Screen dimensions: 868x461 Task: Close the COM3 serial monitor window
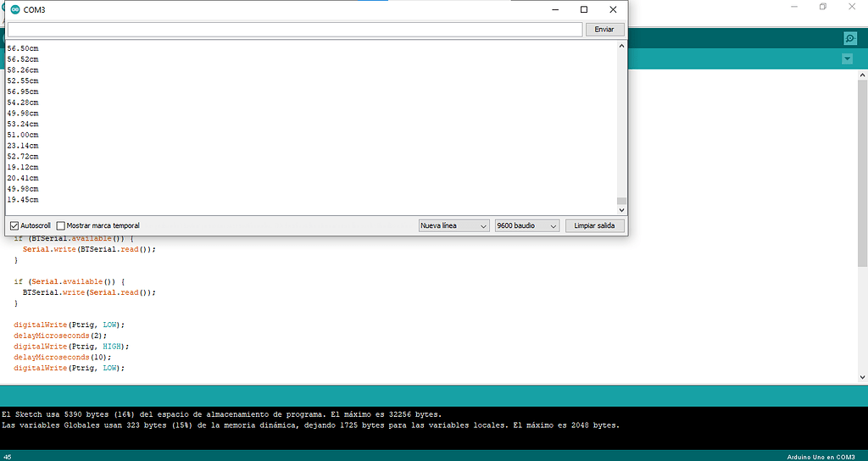tap(612, 9)
